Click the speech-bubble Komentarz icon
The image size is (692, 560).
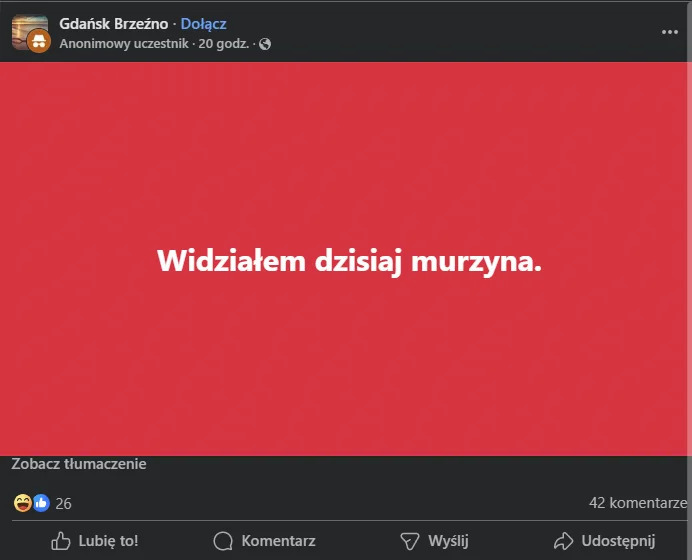[223, 541]
